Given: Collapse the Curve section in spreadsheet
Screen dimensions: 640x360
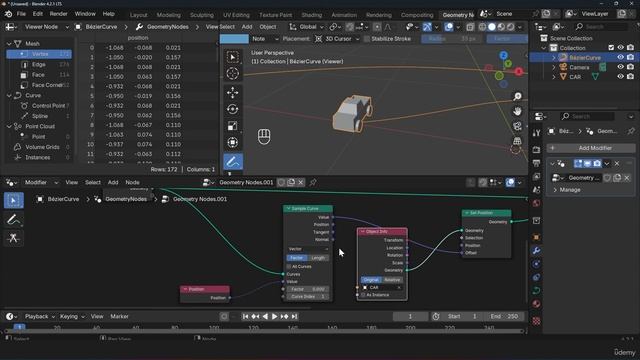Looking at the screenshot, I should point(9,95).
